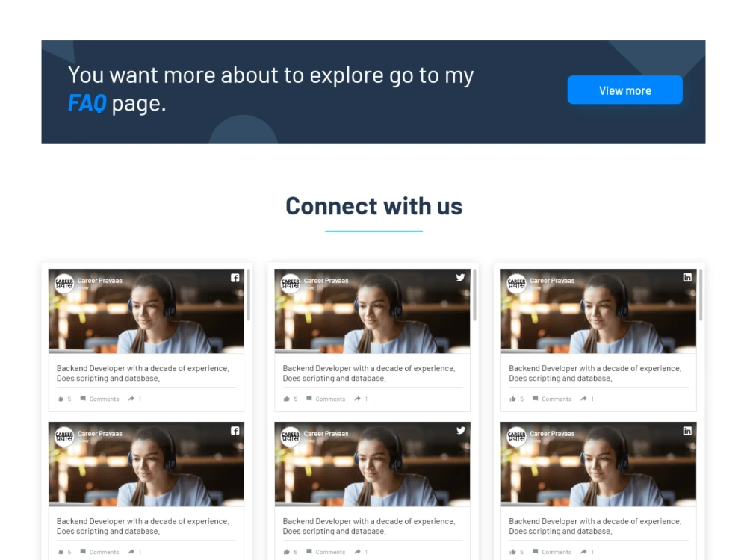
Task: Click Twitter bird icon on the upper Twitter card
Action: (460, 277)
